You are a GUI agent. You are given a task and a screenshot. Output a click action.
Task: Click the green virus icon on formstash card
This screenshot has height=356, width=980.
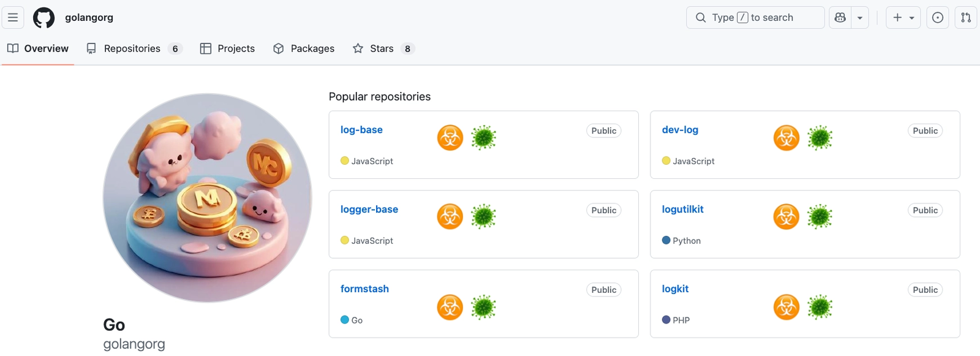(x=483, y=307)
